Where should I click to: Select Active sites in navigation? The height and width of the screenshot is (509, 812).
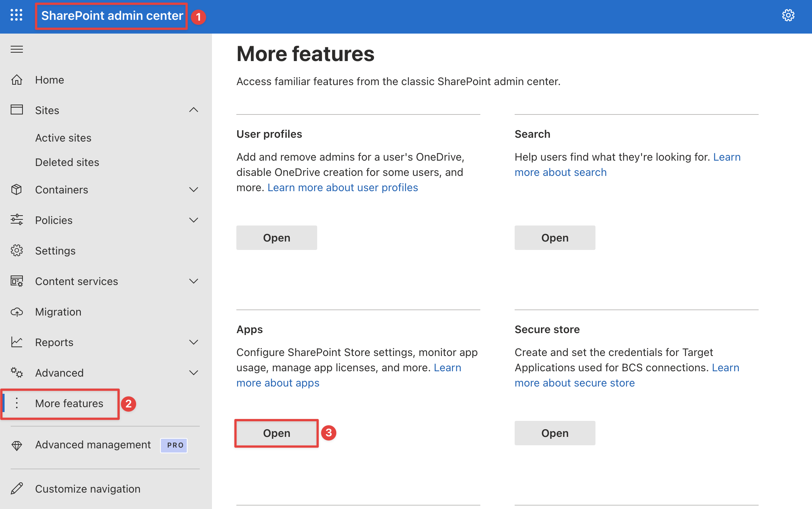tap(63, 138)
